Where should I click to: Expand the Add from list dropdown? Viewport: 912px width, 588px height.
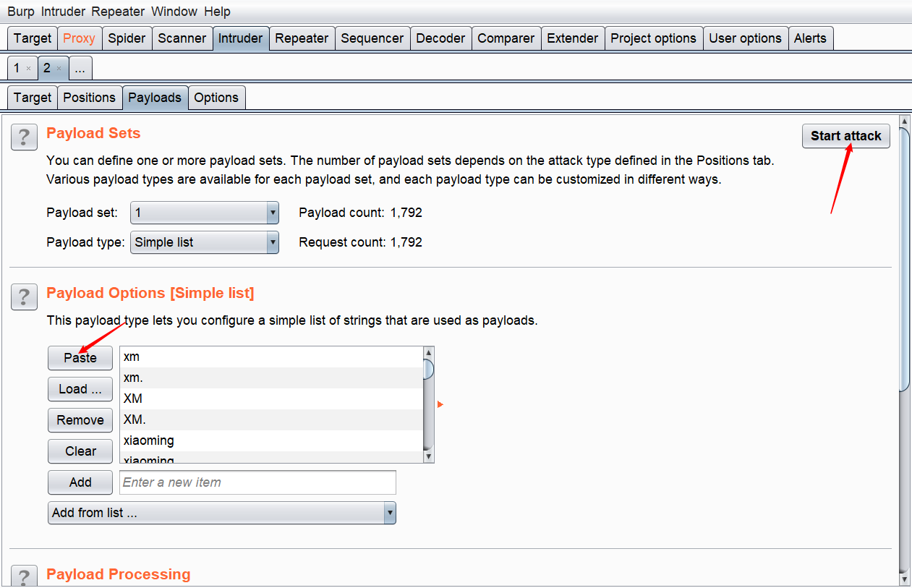(x=390, y=513)
